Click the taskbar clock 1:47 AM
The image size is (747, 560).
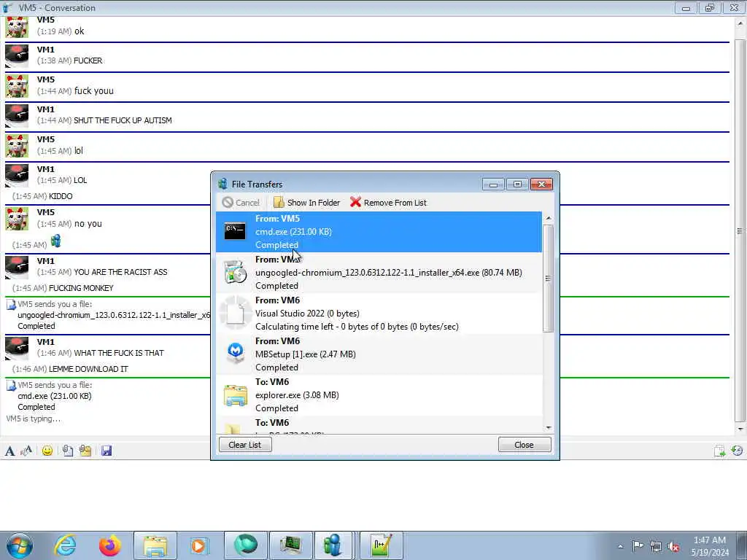click(x=710, y=545)
